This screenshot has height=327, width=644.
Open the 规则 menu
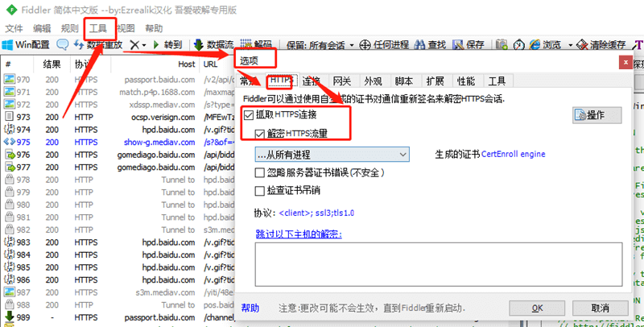(69, 28)
